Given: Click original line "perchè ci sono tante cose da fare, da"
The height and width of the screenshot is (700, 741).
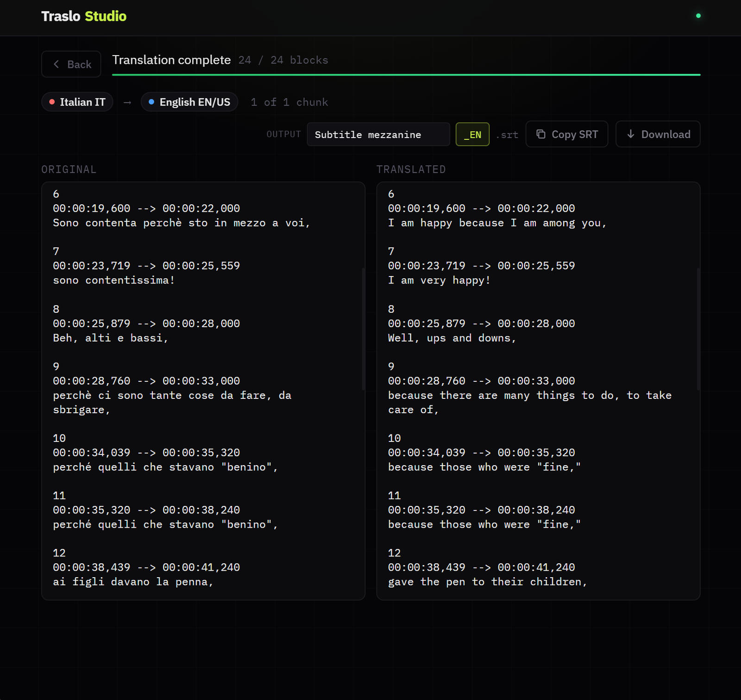Looking at the screenshot, I should pyautogui.click(x=172, y=396).
